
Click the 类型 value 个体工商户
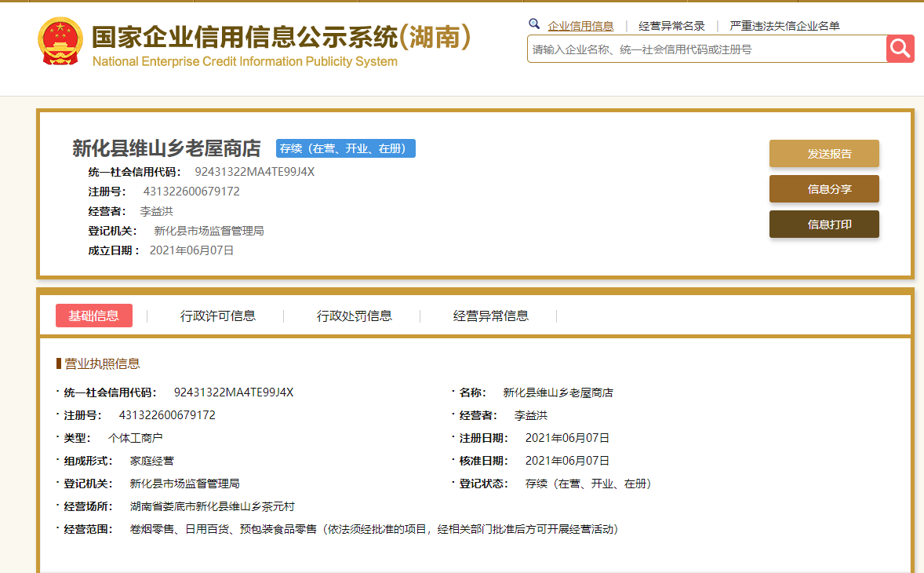coord(135,438)
